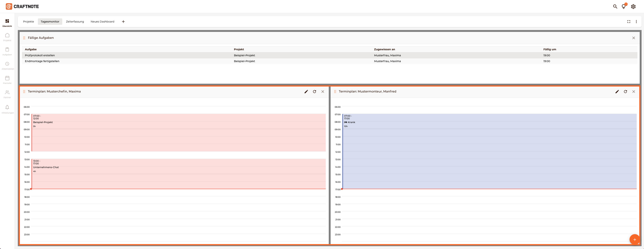Toggle fullscreen dashboard view
This screenshot has width=644, height=249.
[x=628, y=22]
